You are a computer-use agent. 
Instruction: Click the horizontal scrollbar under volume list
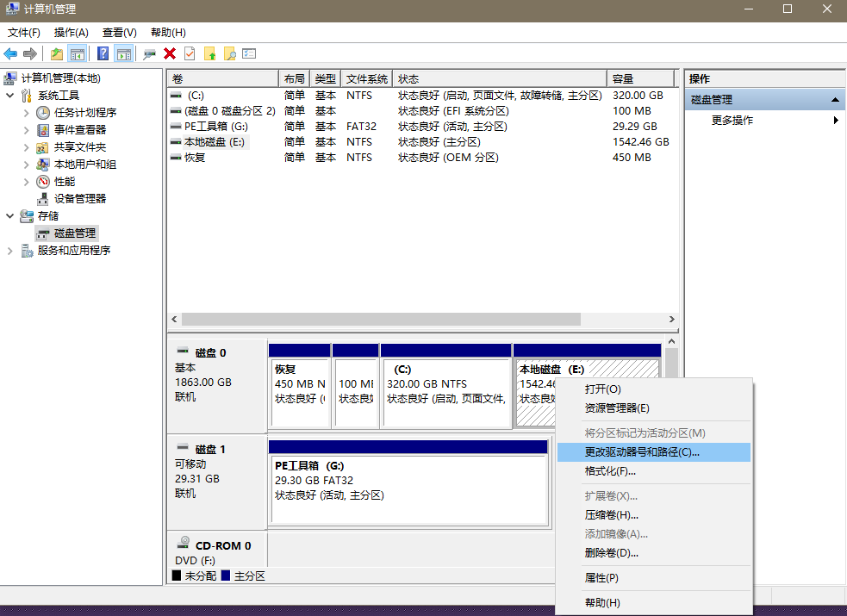pyautogui.click(x=422, y=319)
